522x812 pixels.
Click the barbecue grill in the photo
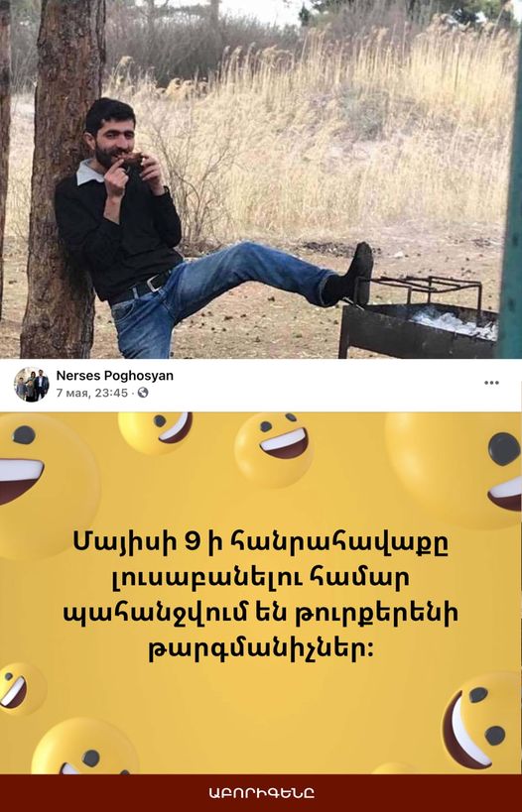tap(420, 319)
